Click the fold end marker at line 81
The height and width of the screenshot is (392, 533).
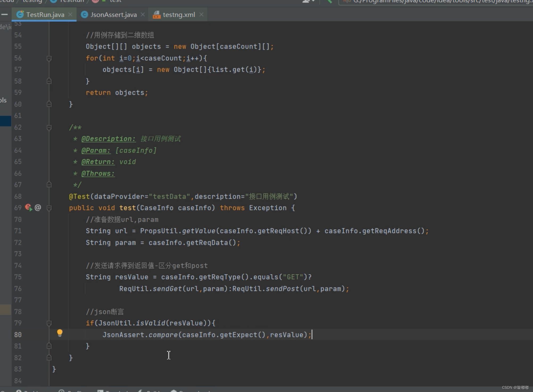coord(49,346)
